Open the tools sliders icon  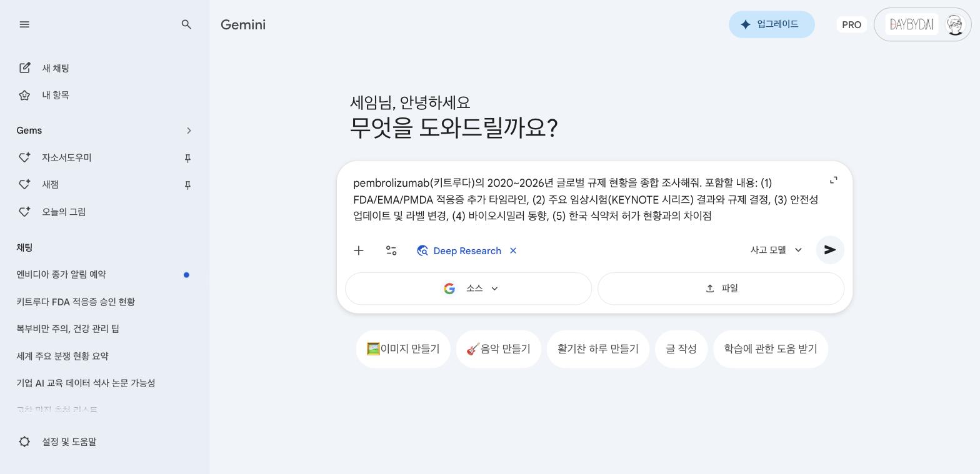[391, 250]
